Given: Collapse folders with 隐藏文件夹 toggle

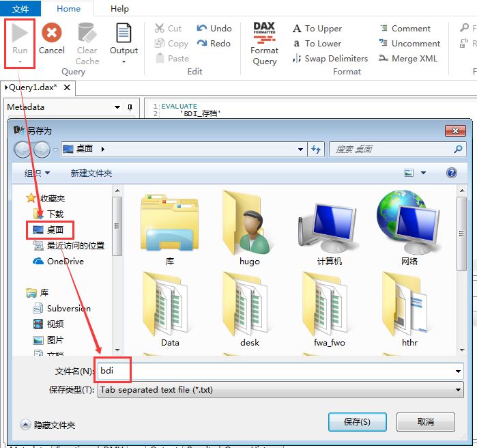Looking at the screenshot, I should coord(48,425).
